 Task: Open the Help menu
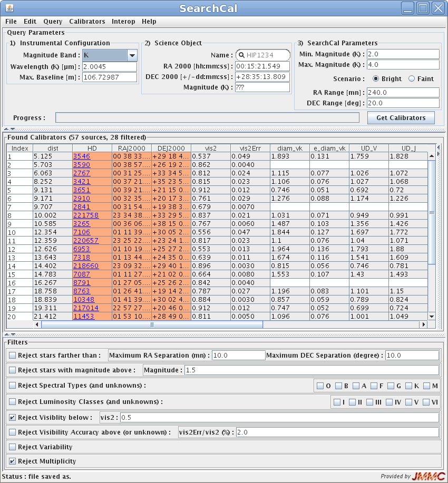pyautogui.click(x=149, y=22)
